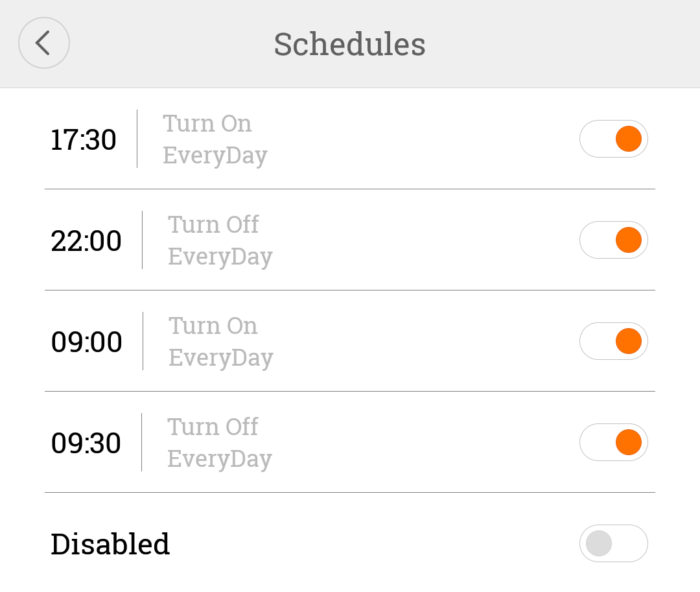This screenshot has width=700, height=592.
Task: Turn off the 09:30 schedule toggle
Action: click(x=613, y=442)
